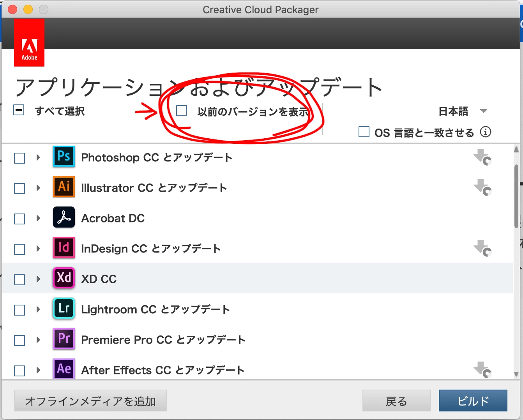Image resolution: width=523 pixels, height=420 pixels.
Task: Click the Illustrator CC app icon
Action: pos(64,187)
